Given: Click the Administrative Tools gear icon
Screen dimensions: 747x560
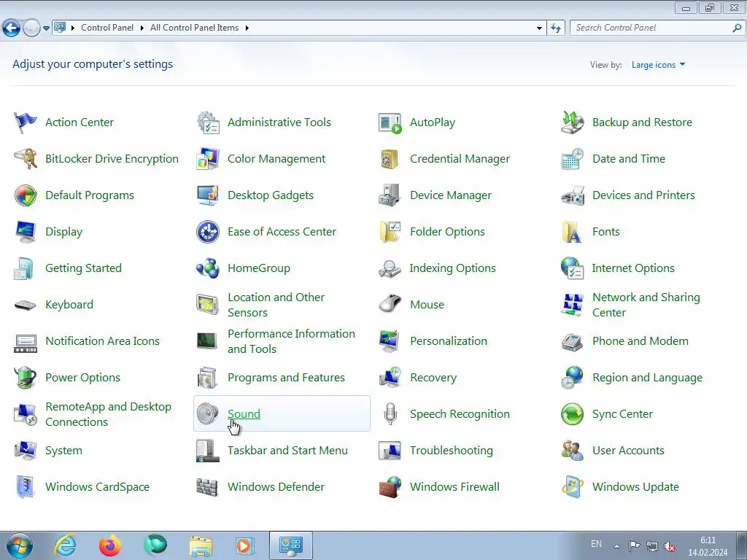Looking at the screenshot, I should tap(208, 122).
